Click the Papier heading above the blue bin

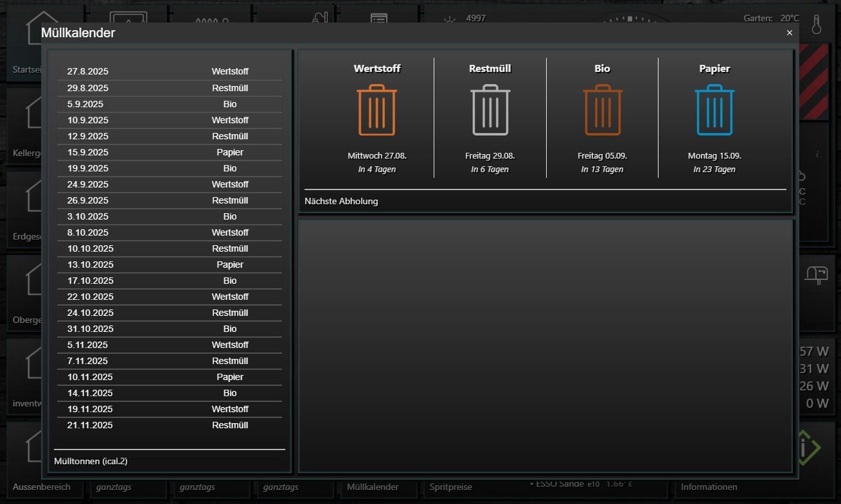(x=714, y=69)
